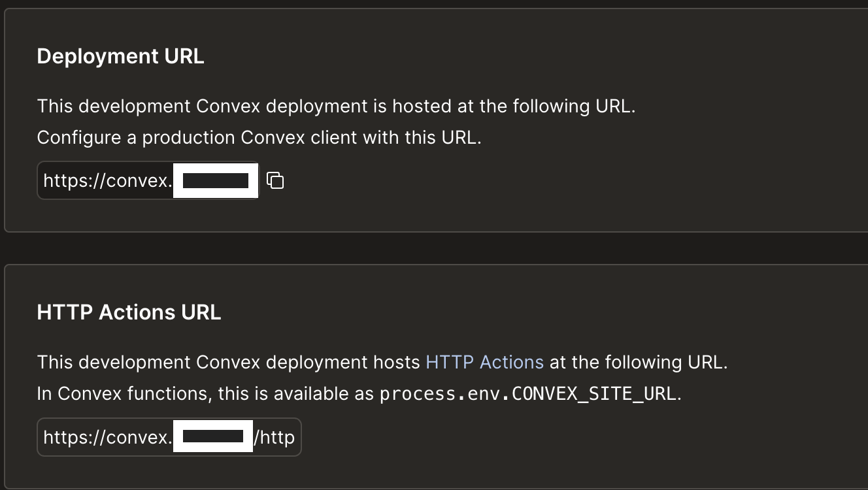
Task: Click the redacted portion of the HTTP Actions URL
Action: click(213, 436)
